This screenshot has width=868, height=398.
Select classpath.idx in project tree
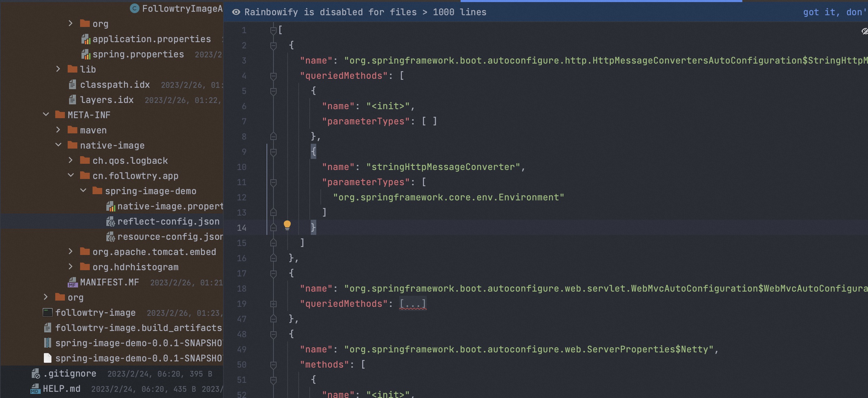tap(115, 85)
